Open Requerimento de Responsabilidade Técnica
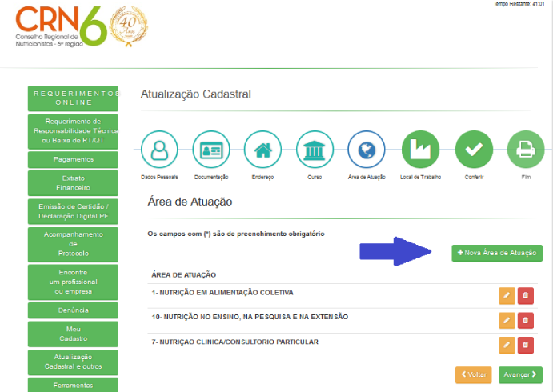The width and height of the screenshot is (553, 392). [73, 131]
